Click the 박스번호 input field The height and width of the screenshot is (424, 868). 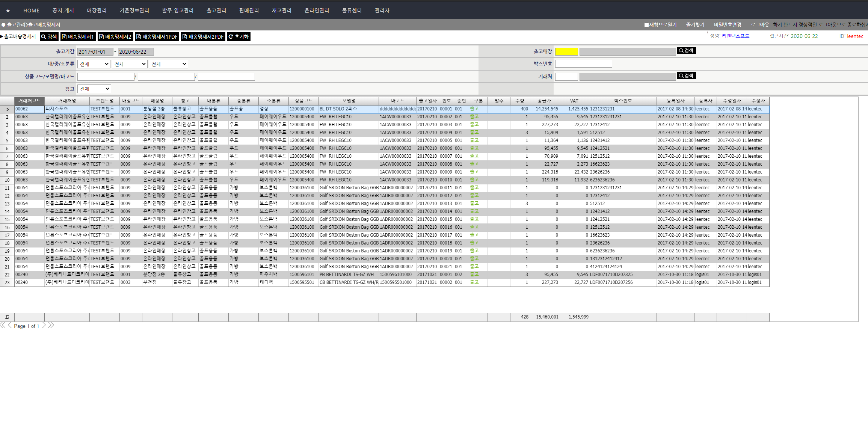[583, 64]
